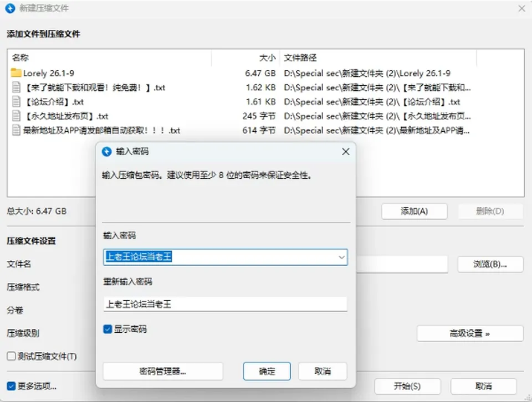The width and height of the screenshot is (532, 402).
Task: Click the 245 字节 size cell
Action: point(259,116)
